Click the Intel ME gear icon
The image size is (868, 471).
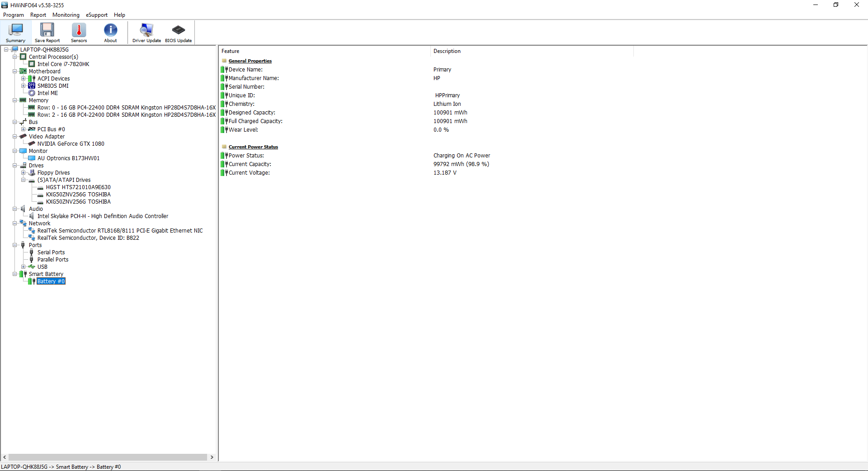pos(32,93)
